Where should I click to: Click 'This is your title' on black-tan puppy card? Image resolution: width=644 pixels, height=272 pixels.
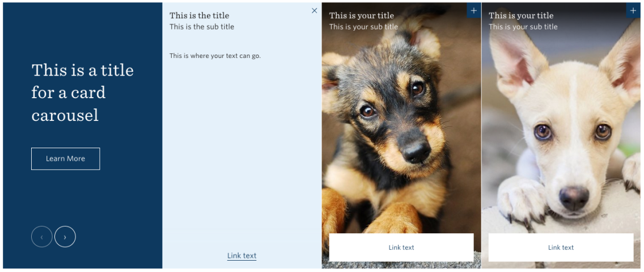[x=362, y=15]
